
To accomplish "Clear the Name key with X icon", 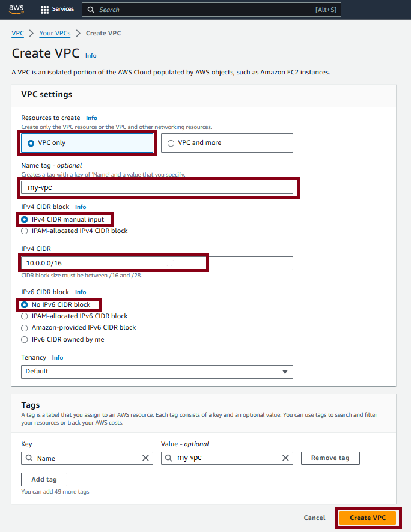I will tap(145, 458).
